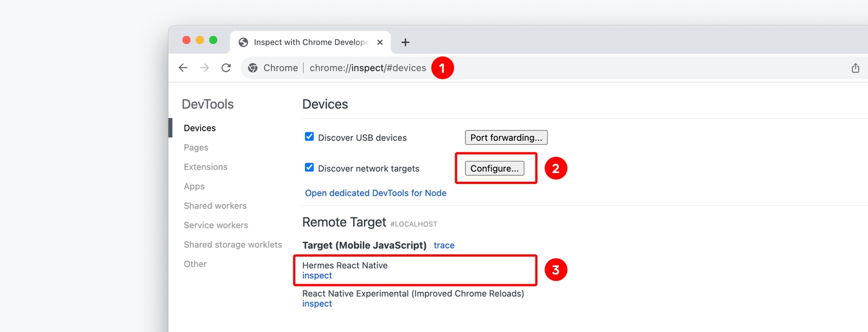Inspect the Hermes React Native target
This screenshot has width=868, height=332.
(x=317, y=276)
